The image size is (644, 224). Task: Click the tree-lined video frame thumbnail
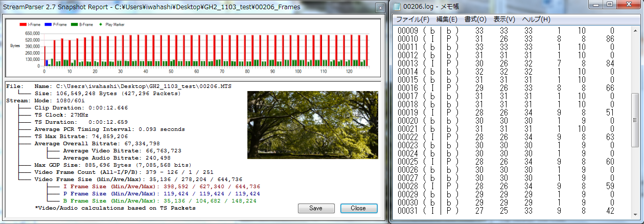click(x=312, y=125)
